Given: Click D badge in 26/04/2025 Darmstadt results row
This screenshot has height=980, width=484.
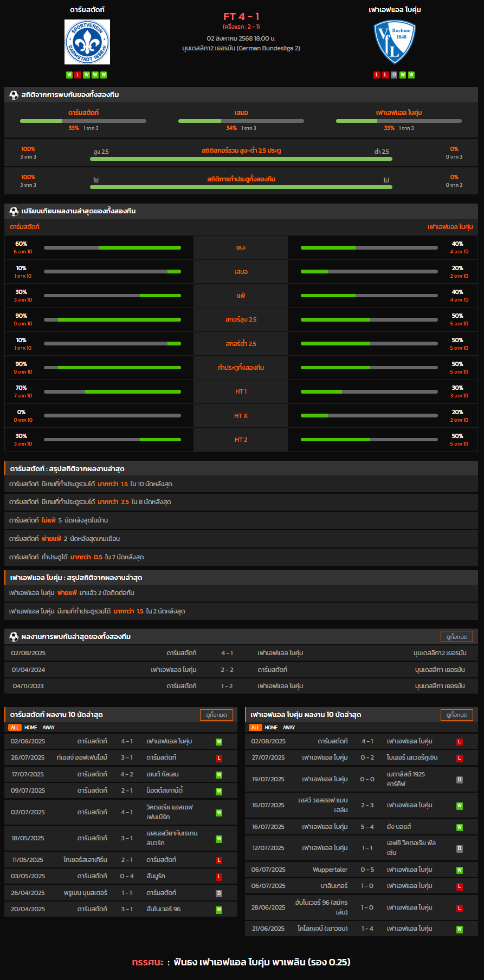Looking at the screenshot, I should click(x=219, y=893).
